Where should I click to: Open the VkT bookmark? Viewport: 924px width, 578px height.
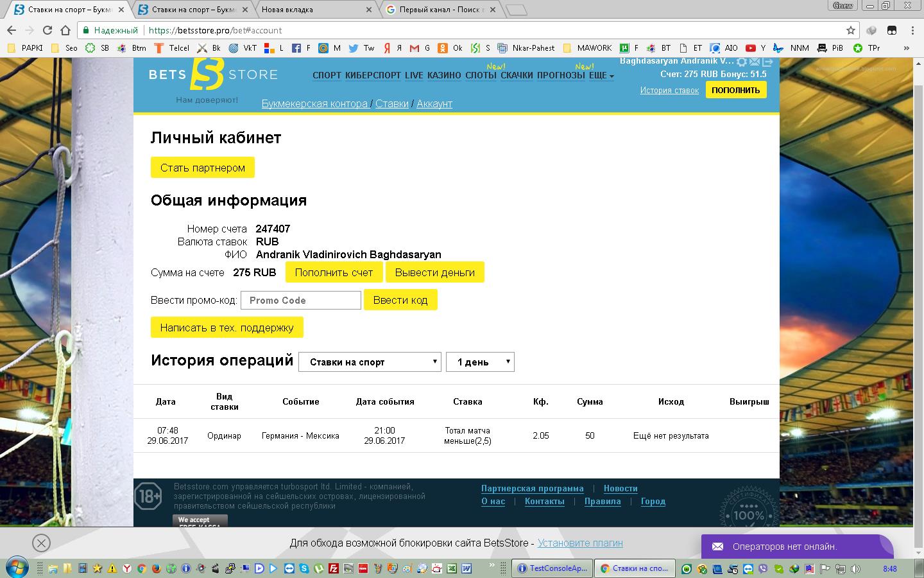click(x=243, y=48)
